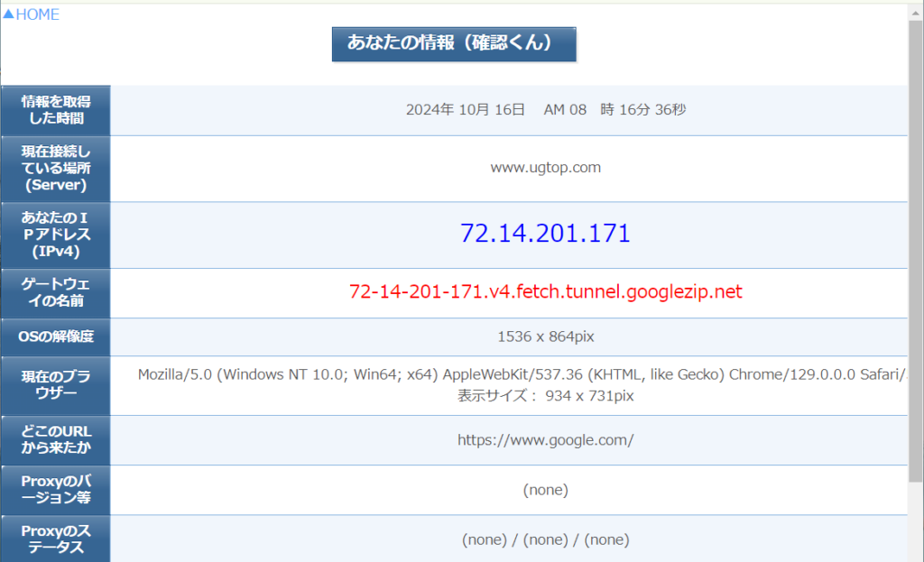Click the Proxyのステータス (none) / (none) value
The image size is (924, 562).
545,539
